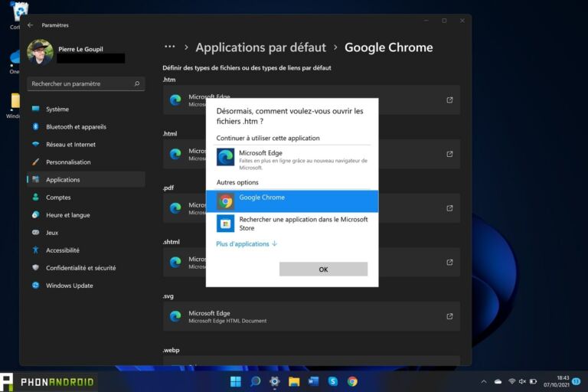
Task: Click the Edge icon in .pdf row
Action: (x=175, y=208)
